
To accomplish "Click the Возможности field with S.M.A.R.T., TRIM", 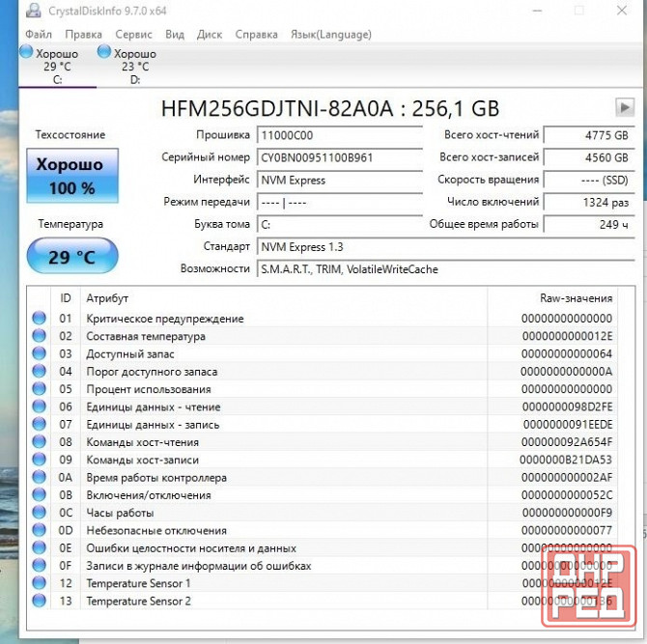I will (445, 269).
